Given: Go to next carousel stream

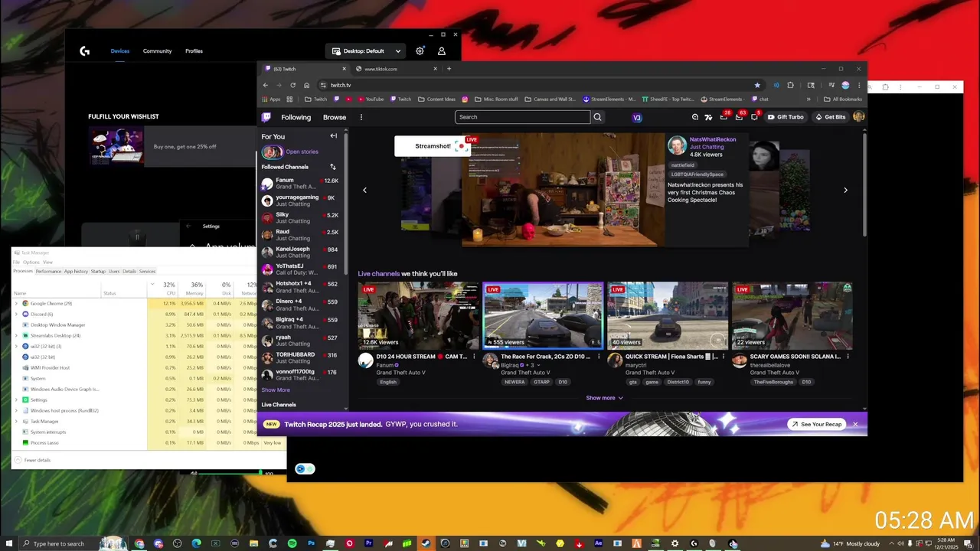Looking at the screenshot, I should click(845, 190).
